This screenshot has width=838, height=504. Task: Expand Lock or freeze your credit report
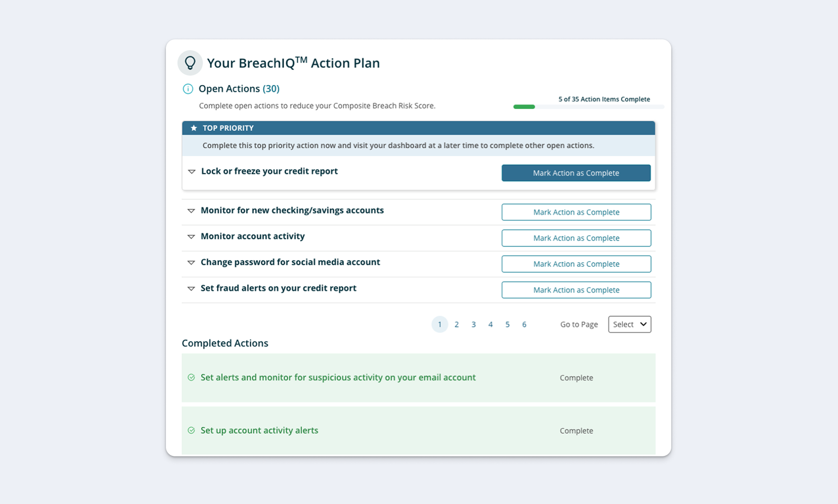point(191,172)
